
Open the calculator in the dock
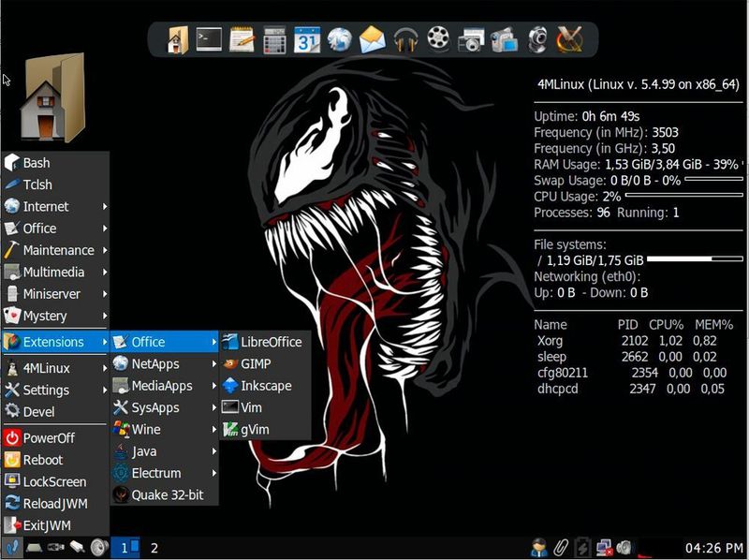(274, 39)
